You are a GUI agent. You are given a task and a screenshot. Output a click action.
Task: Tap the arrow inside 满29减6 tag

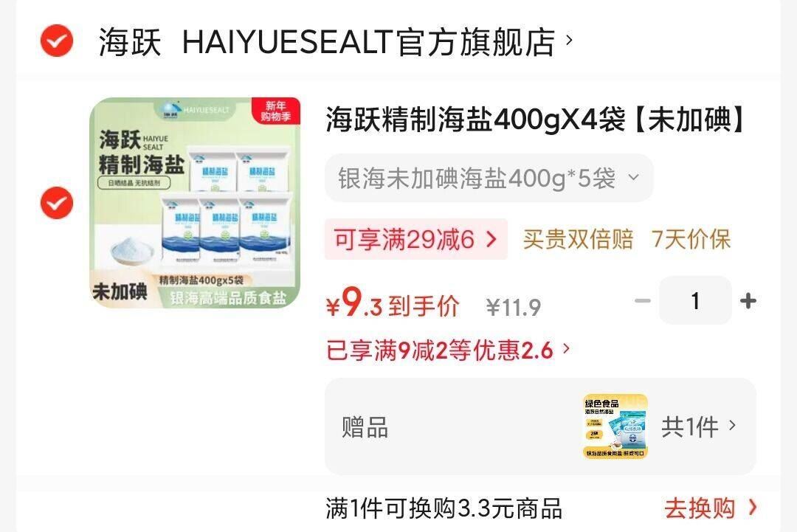[x=491, y=239]
